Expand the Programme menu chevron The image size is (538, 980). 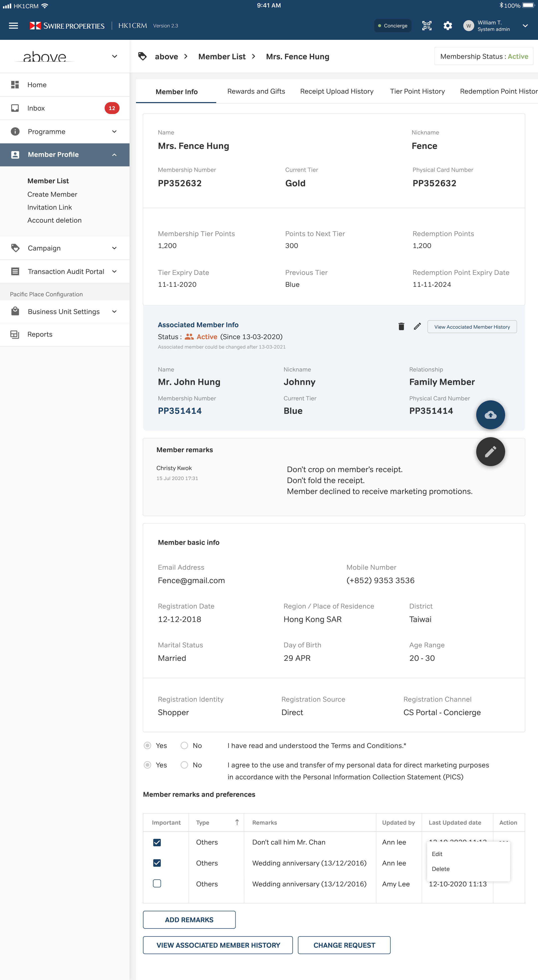click(x=114, y=131)
